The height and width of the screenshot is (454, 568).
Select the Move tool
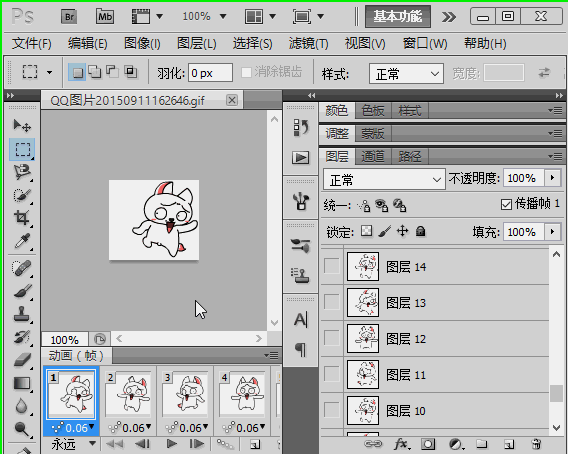22,126
